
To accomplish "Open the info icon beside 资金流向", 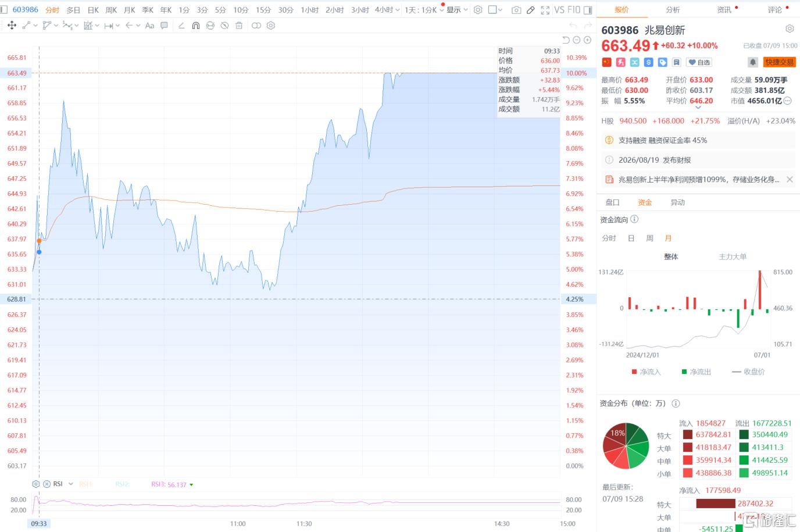I will [634, 219].
